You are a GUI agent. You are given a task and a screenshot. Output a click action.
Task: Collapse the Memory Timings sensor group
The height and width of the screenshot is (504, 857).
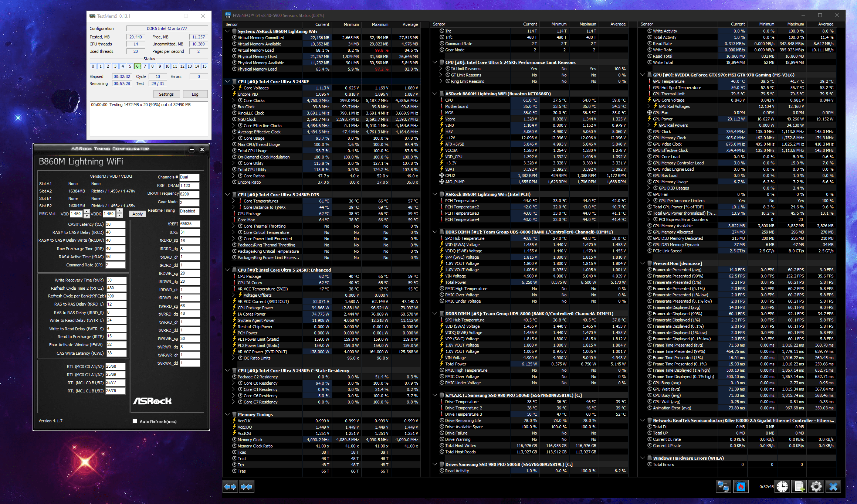(x=227, y=414)
